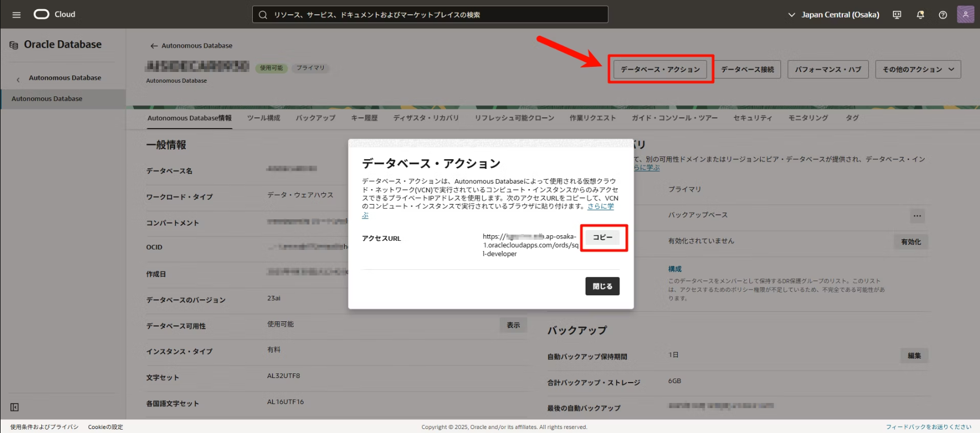The image size is (980, 433).
Task: Click the 有効化されていません status text
Action: tap(701, 241)
